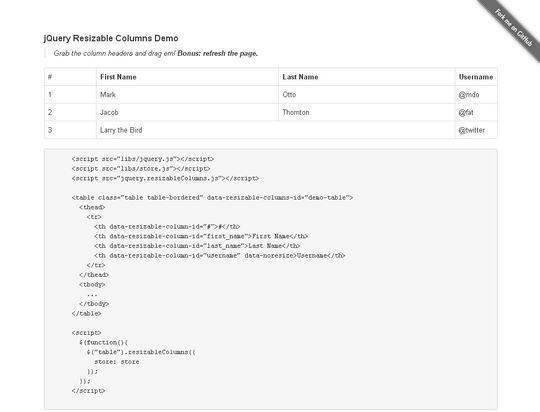
Task: Click the '#' column header
Action: click(x=71, y=77)
